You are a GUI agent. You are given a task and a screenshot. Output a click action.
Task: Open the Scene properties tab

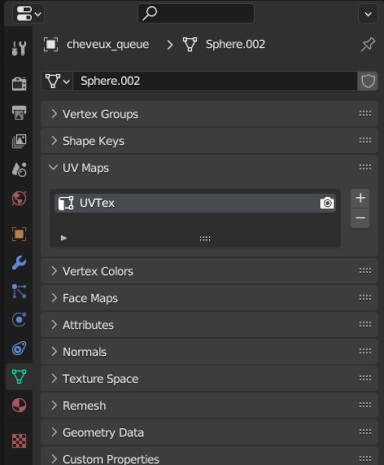(19, 169)
